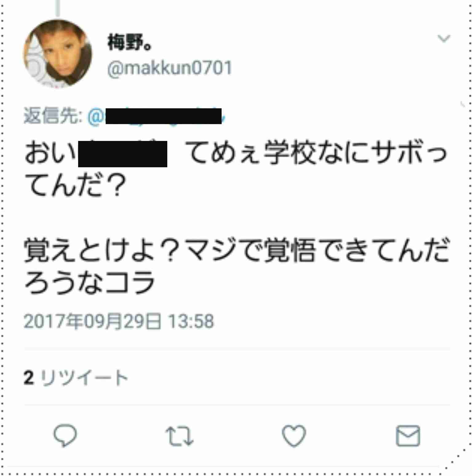Click the thread connector line above avatar

click(x=58, y=8)
